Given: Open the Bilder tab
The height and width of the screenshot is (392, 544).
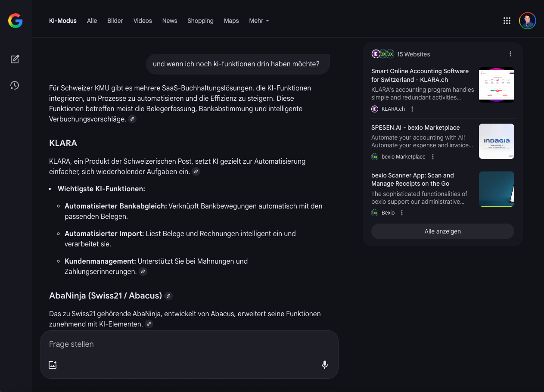Looking at the screenshot, I should (x=115, y=21).
